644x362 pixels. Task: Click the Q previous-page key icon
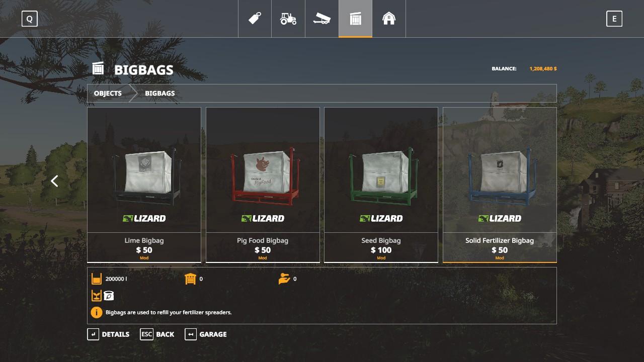[x=30, y=19]
